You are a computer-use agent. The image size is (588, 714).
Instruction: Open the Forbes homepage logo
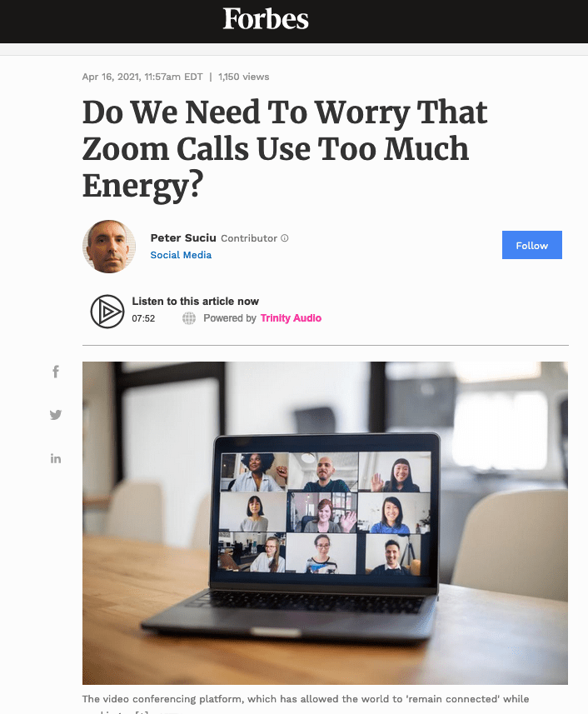(x=266, y=18)
